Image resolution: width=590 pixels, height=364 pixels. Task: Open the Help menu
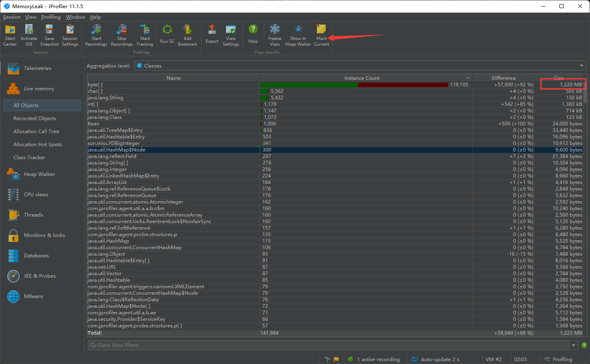tap(95, 17)
